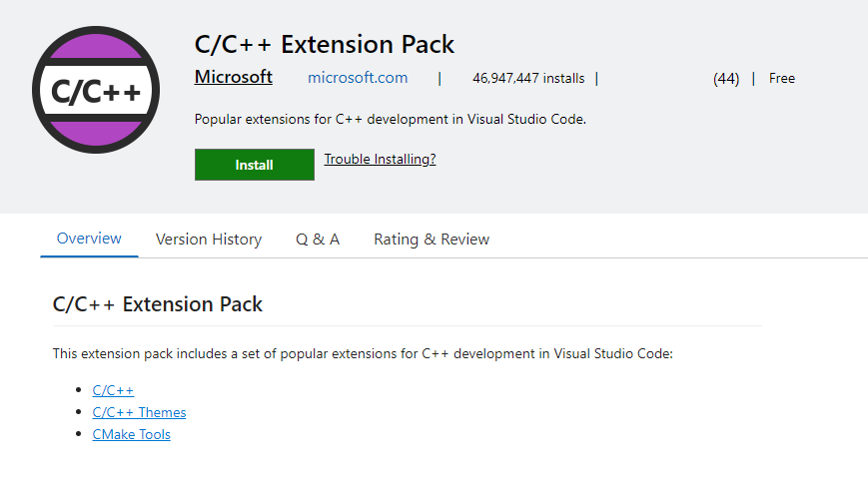Image resolution: width=868 pixels, height=488 pixels.
Task: Click the (44) ratings count
Action: (726, 79)
